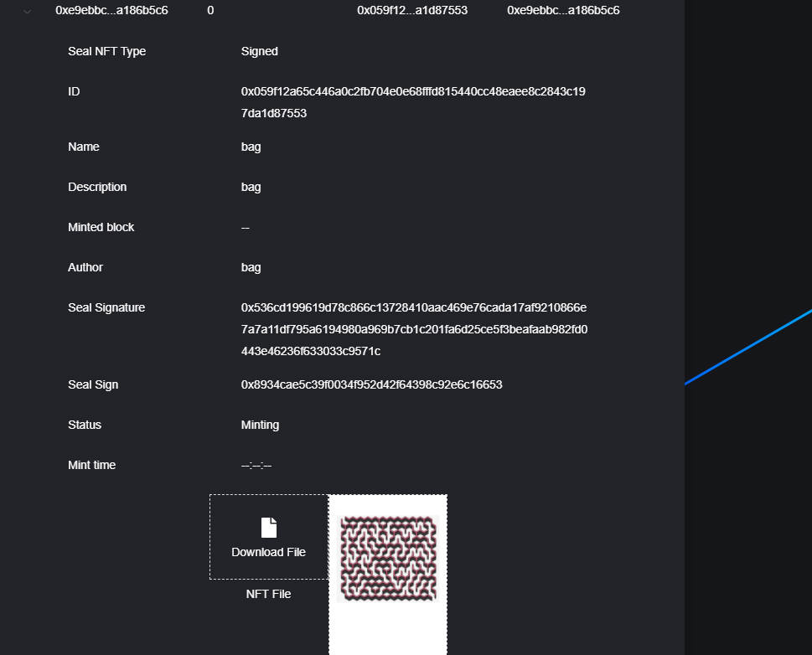
Task: Click the Status value Minting
Action: [260, 425]
